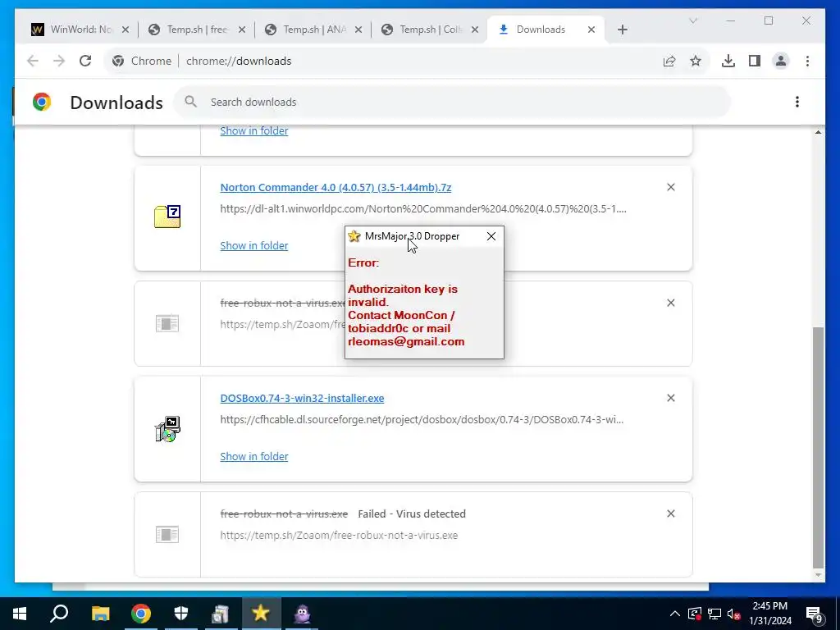This screenshot has height=630, width=840.
Task: Switch to the Temp.sh ANA tab
Action: pos(313,30)
